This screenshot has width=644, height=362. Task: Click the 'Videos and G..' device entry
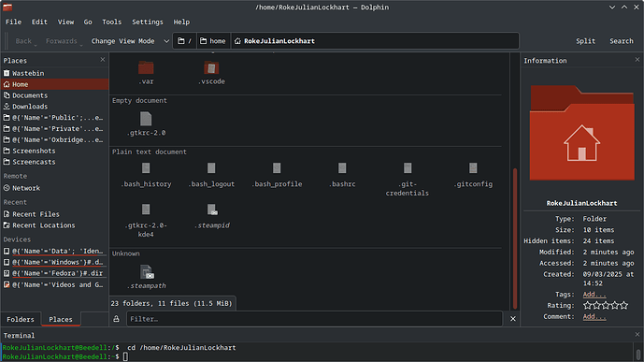point(54,284)
